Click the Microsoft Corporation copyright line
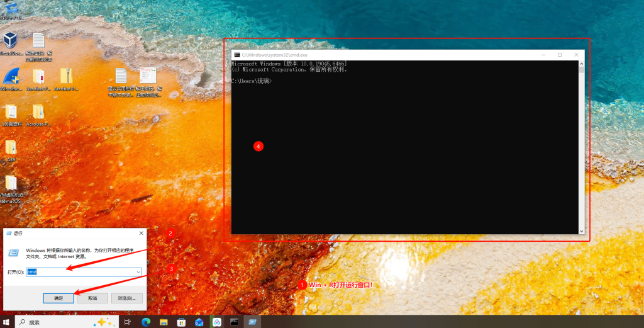The width and height of the screenshot is (644, 328). pos(289,69)
